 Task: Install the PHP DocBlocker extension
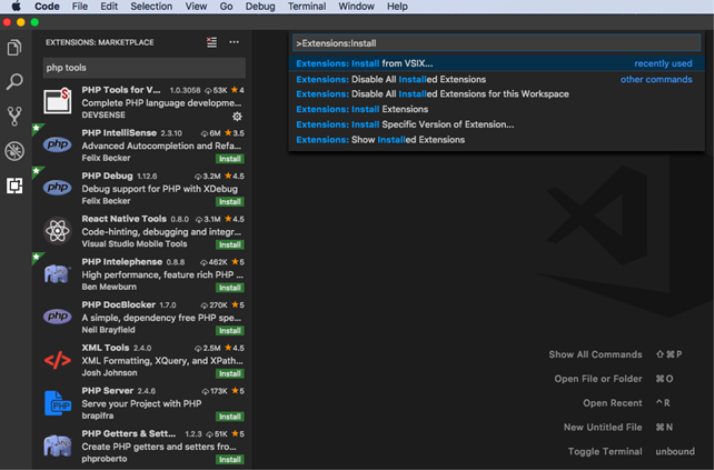230,330
